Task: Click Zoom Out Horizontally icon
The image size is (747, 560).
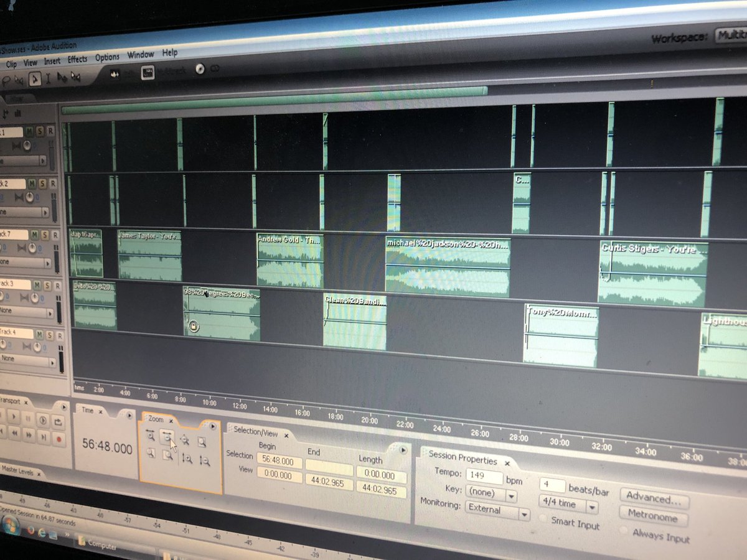Action: [x=167, y=437]
